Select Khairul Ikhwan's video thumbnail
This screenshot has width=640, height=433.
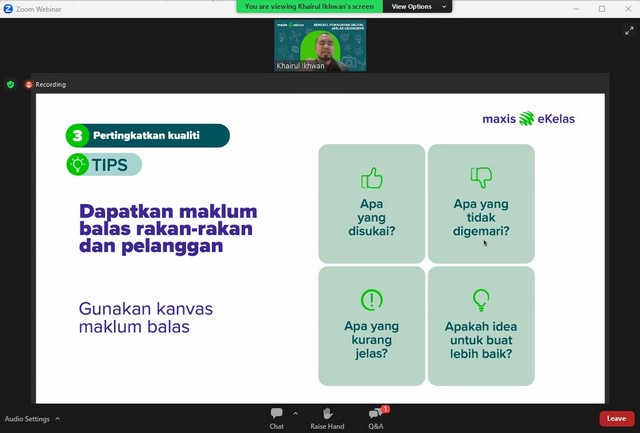[320, 46]
